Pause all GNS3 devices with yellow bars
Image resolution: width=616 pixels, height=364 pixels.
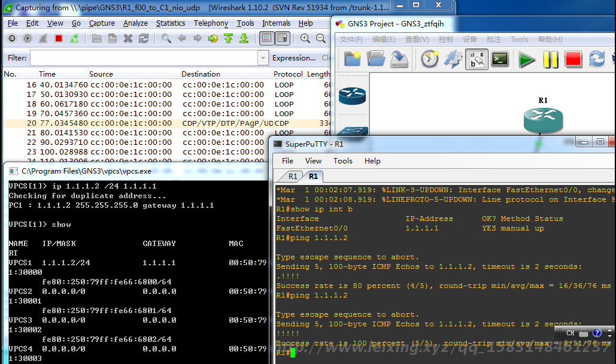click(550, 60)
